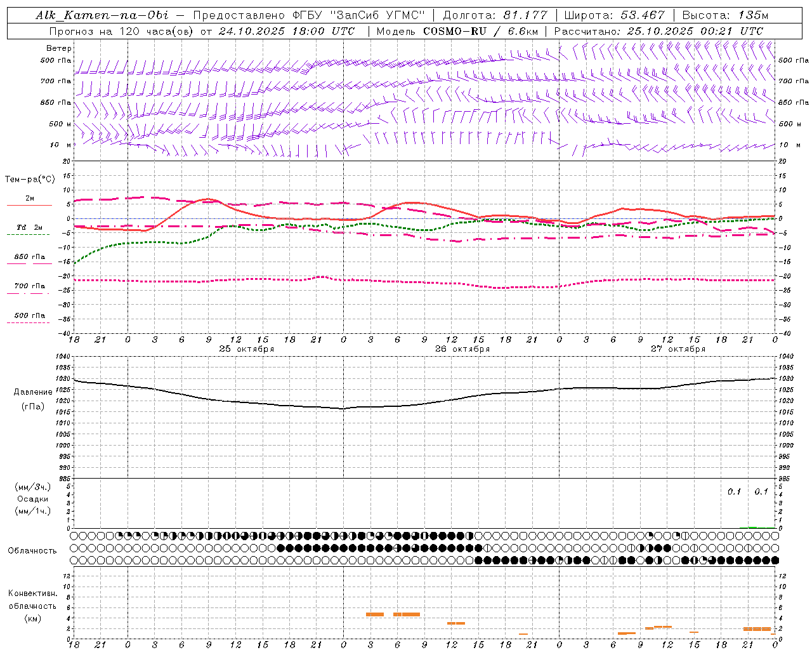This screenshot has height=650, width=812.
Task: Click the Давление panel label
Action: (33, 392)
